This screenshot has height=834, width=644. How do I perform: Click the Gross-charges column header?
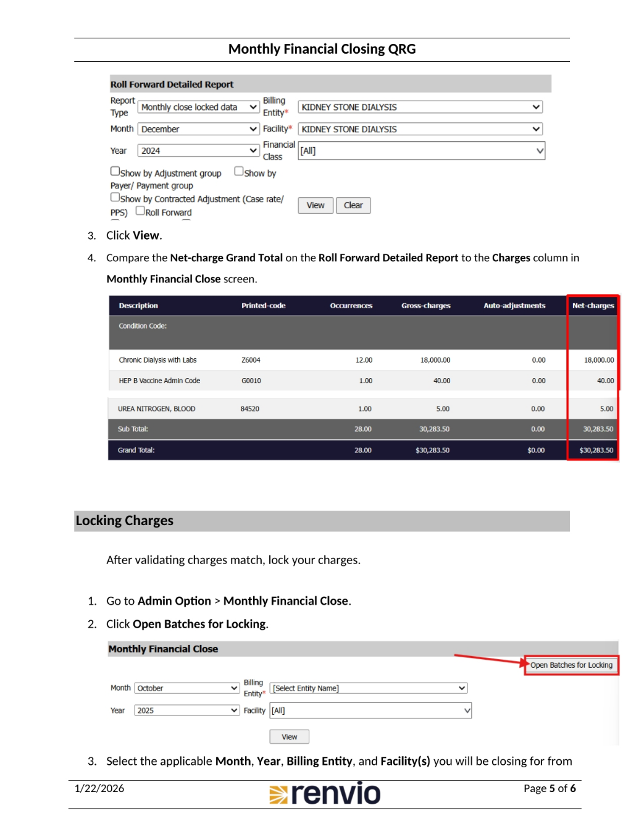click(x=426, y=306)
